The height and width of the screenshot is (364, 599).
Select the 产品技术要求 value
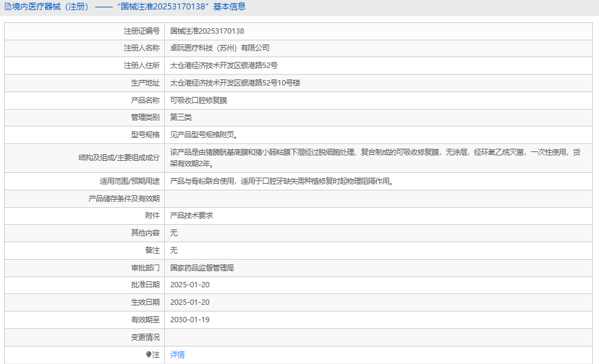pos(191,215)
